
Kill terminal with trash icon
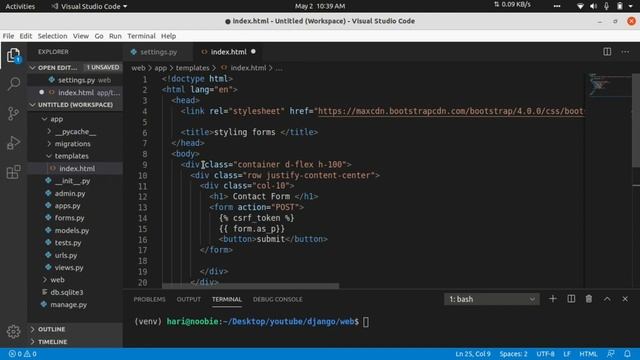[x=589, y=299]
